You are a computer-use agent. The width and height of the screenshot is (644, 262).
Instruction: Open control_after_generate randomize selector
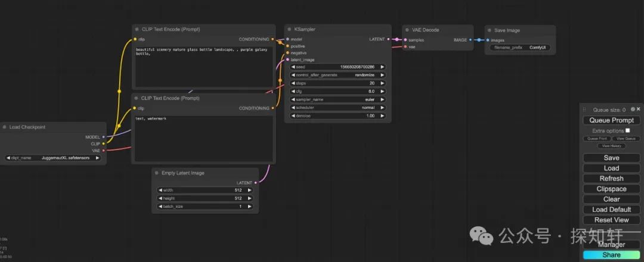[x=338, y=75]
